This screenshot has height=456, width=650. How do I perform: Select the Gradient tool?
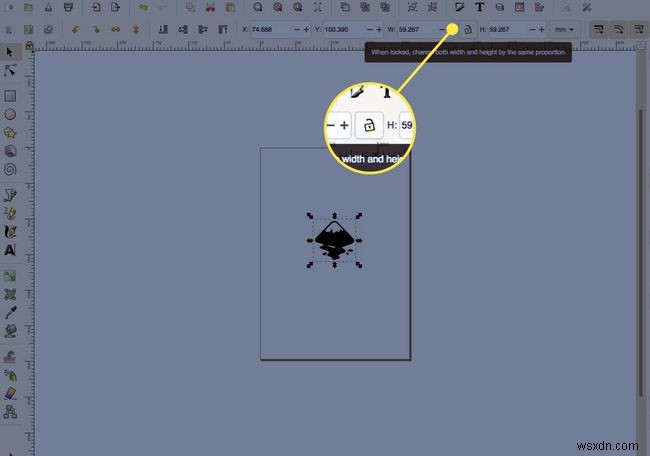point(10,276)
